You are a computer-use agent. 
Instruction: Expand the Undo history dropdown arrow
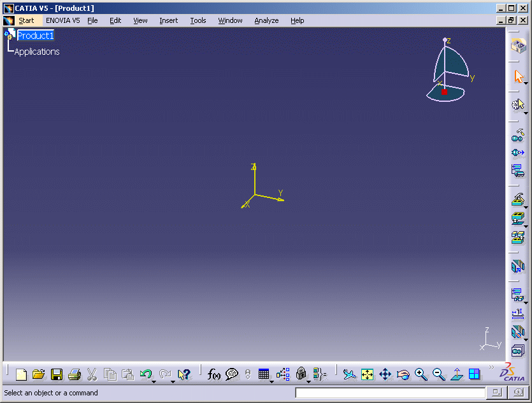154,382
